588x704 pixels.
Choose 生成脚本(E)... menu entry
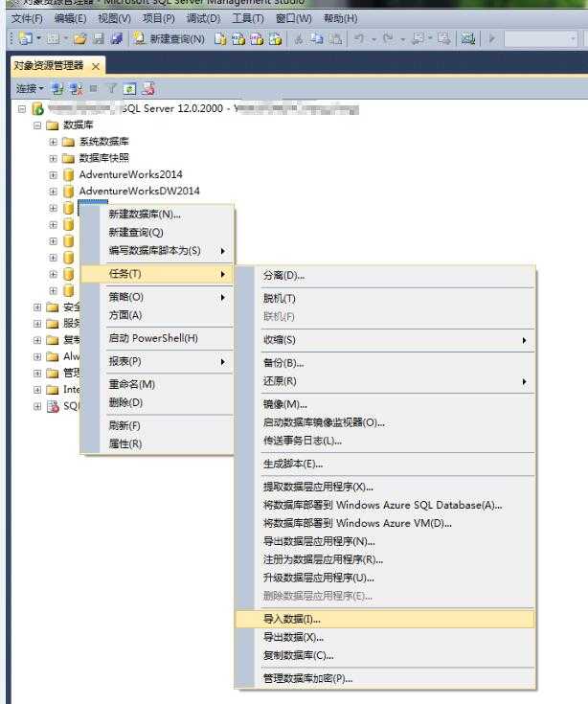pyautogui.click(x=385, y=464)
